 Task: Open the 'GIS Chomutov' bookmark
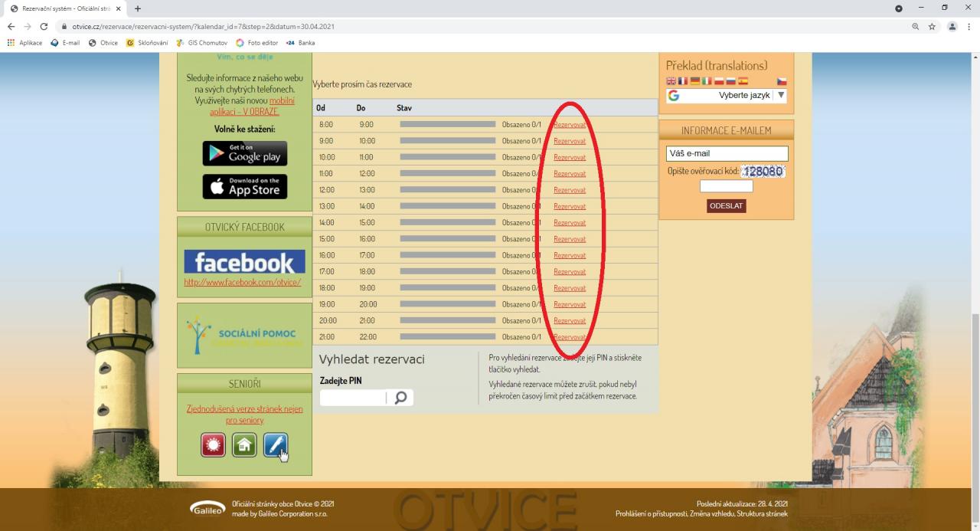[x=203, y=43]
